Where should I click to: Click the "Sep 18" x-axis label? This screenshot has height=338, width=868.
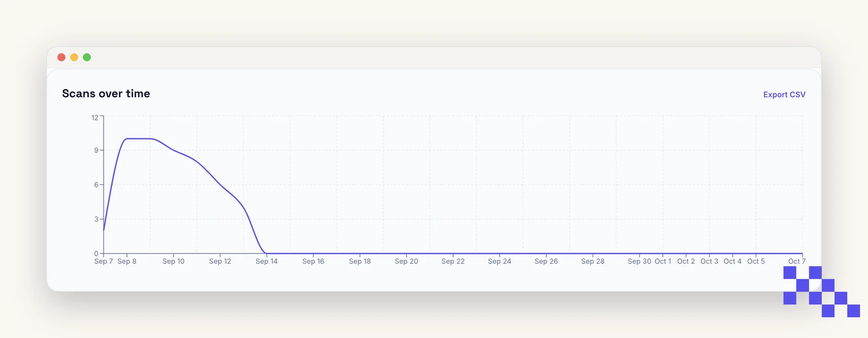pos(360,261)
